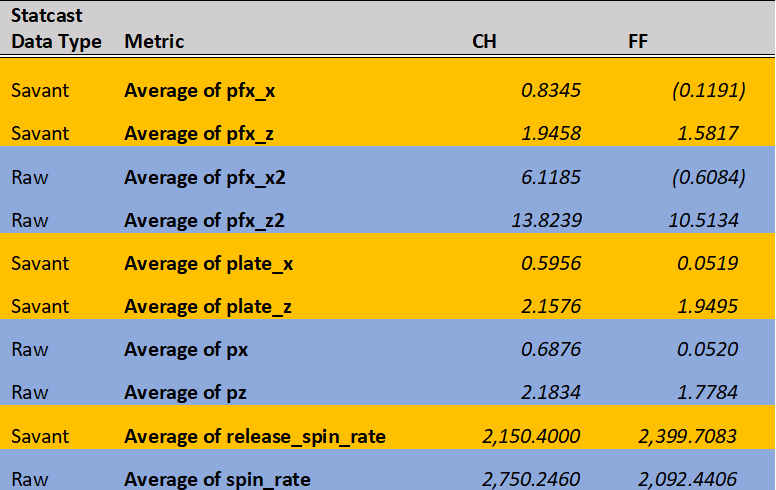The height and width of the screenshot is (490, 776).
Task: Select the CH column header
Action: click(x=484, y=41)
